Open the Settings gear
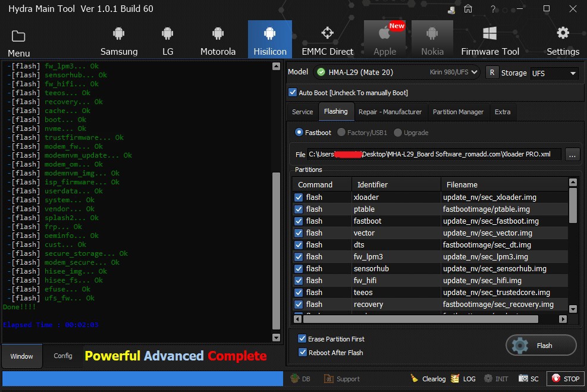Viewport: 587px width, 392px height. click(563, 40)
